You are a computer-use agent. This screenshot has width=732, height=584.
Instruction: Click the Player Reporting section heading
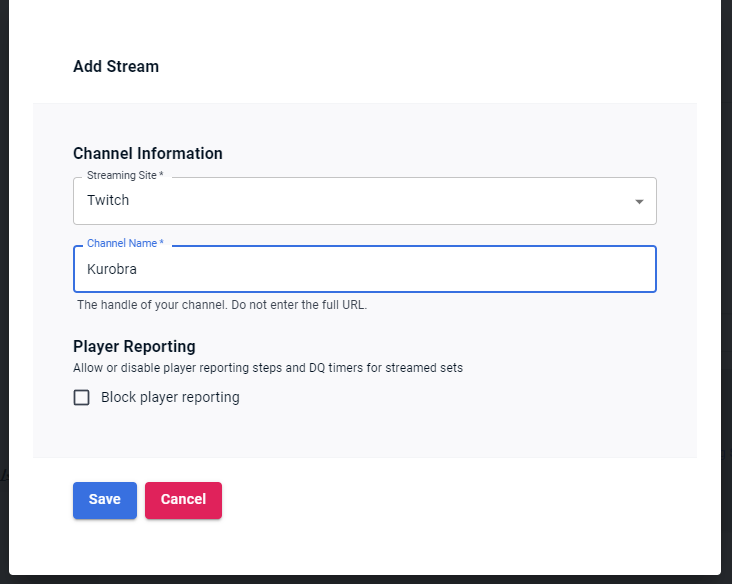tap(134, 347)
